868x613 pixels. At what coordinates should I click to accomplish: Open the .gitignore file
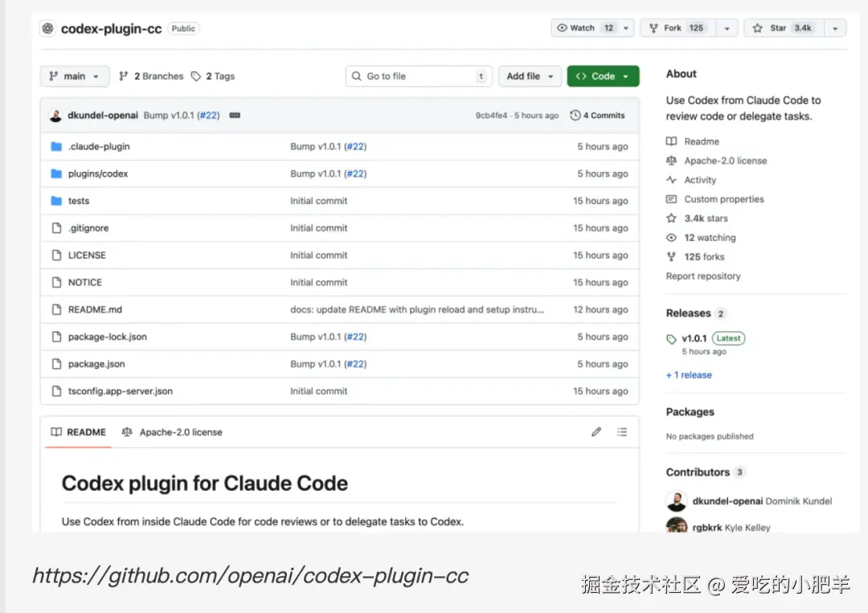click(88, 227)
